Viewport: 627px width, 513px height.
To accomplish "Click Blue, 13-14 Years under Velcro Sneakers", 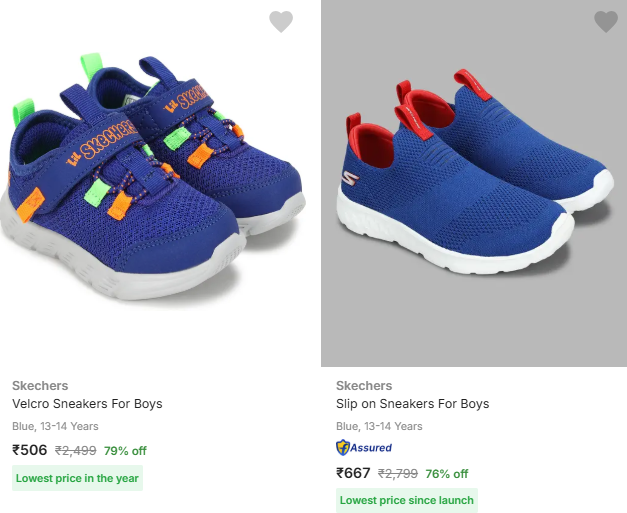I will coord(55,426).
